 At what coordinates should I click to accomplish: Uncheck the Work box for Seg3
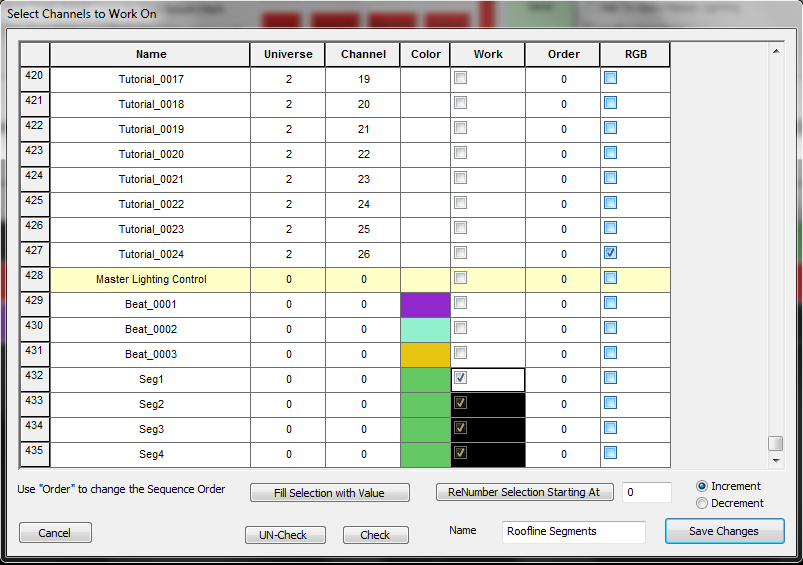click(x=460, y=428)
